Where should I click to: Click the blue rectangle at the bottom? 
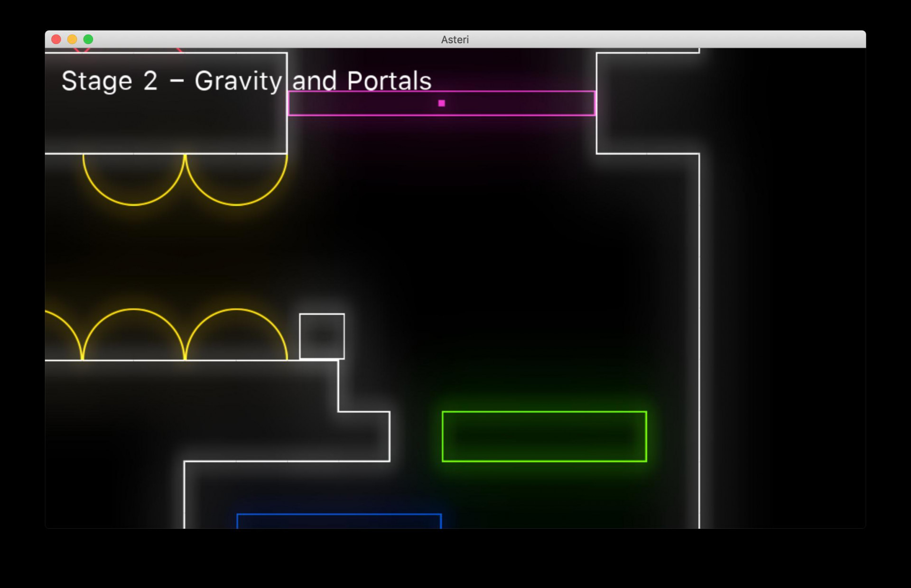pos(339,521)
